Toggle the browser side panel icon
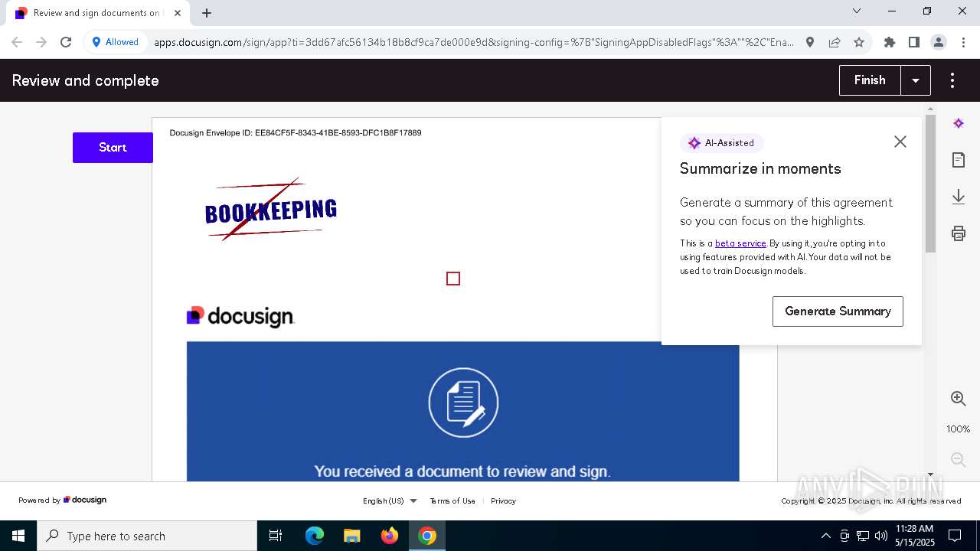The width and height of the screenshot is (980, 551). tap(914, 42)
